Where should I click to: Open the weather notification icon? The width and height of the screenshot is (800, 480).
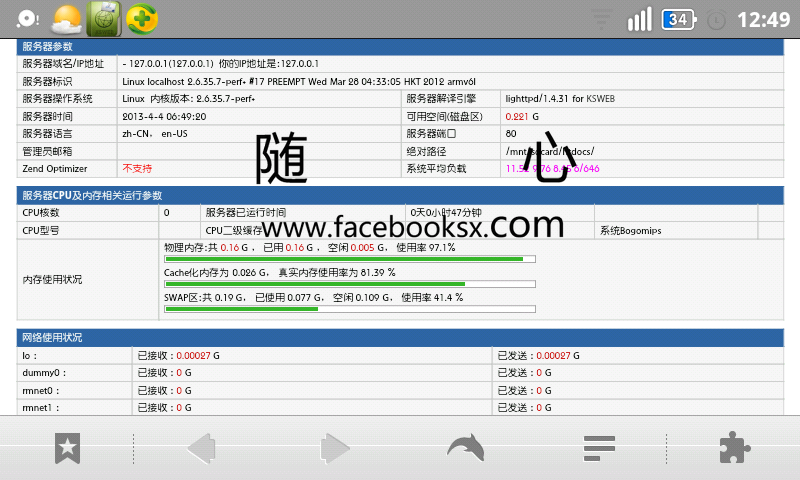tap(66, 19)
